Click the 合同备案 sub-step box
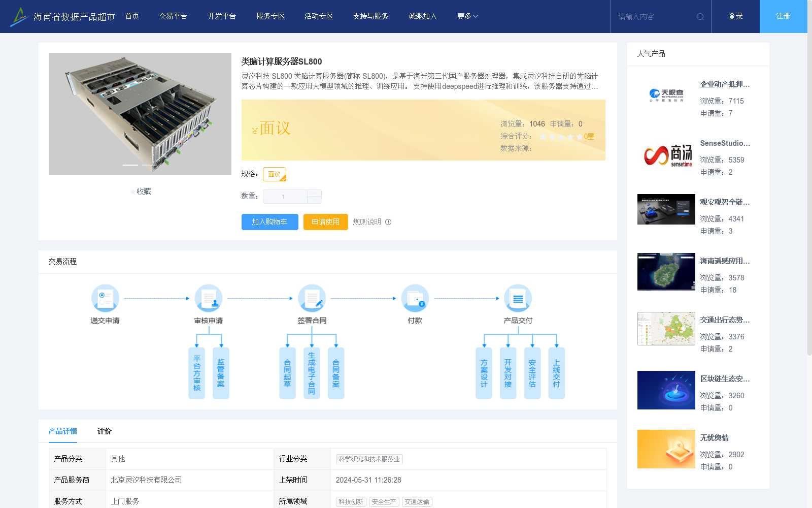 click(x=336, y=373)
